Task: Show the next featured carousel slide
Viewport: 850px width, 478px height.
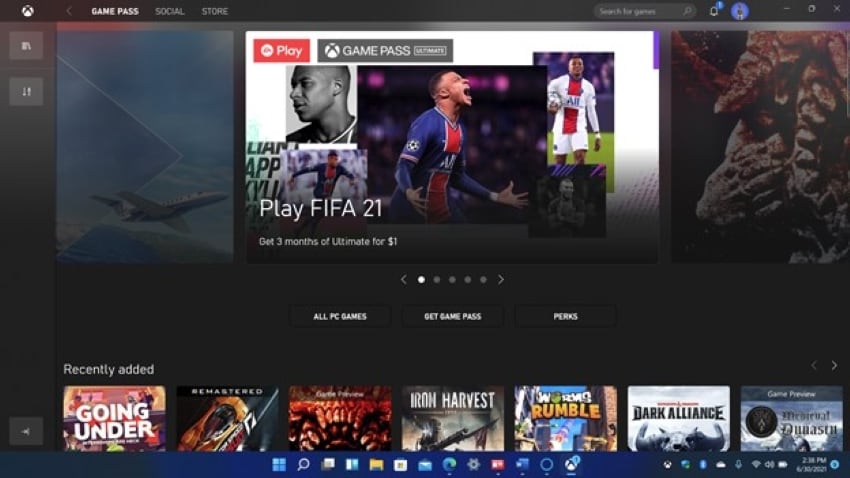Action: click(501, 280)
